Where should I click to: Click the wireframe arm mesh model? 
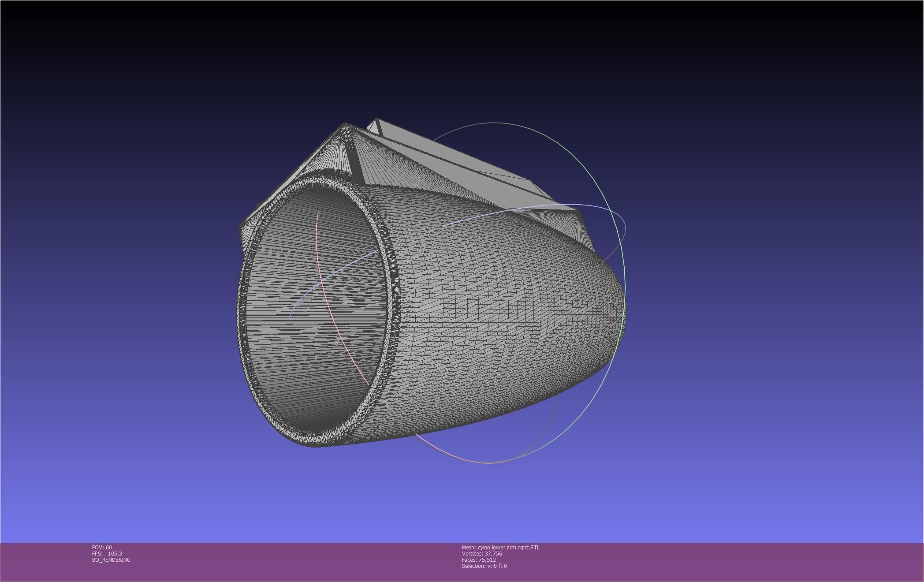(431, 282)
